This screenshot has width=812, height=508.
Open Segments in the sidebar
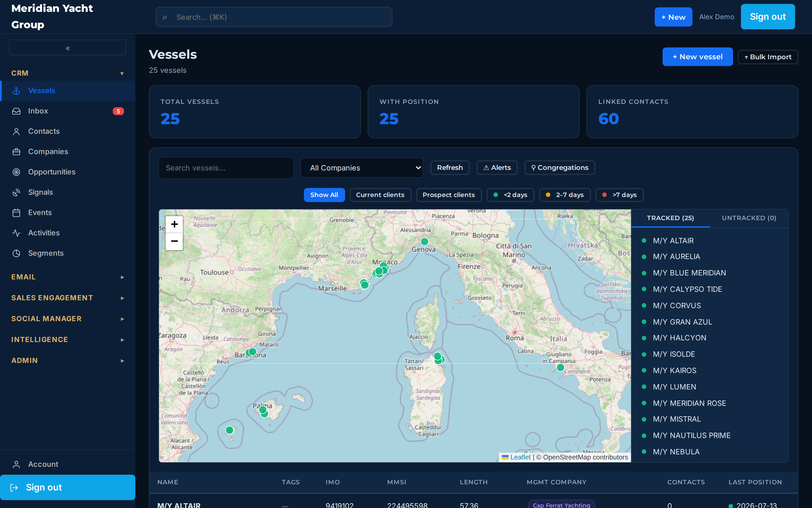(x=67, y=253)
